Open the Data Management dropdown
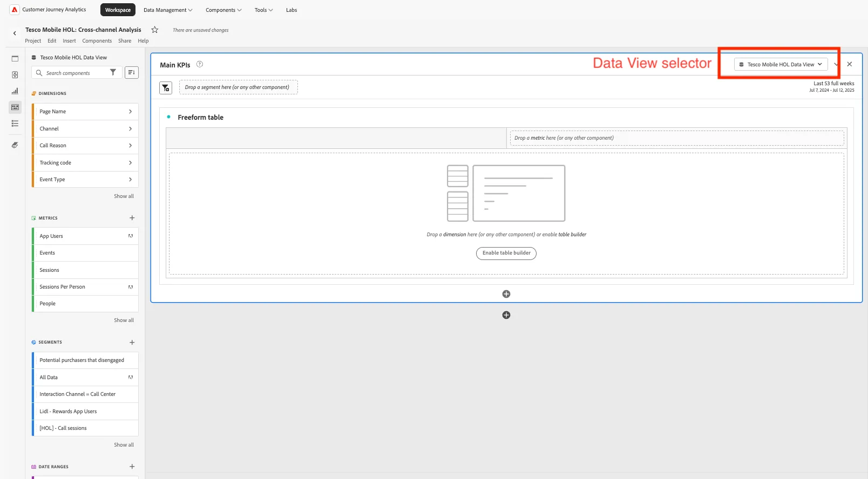The image size is (868, 479). tap(168, 10)
